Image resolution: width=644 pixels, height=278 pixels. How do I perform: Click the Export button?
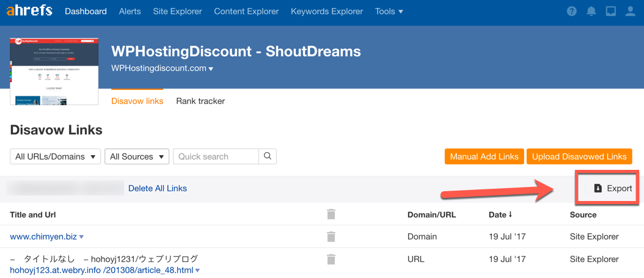[613, 188]
